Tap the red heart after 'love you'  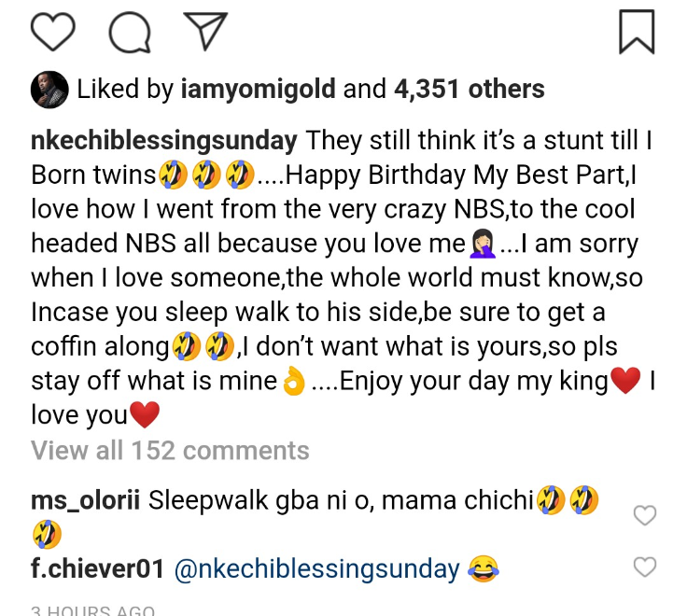click(x=145, y=414)
